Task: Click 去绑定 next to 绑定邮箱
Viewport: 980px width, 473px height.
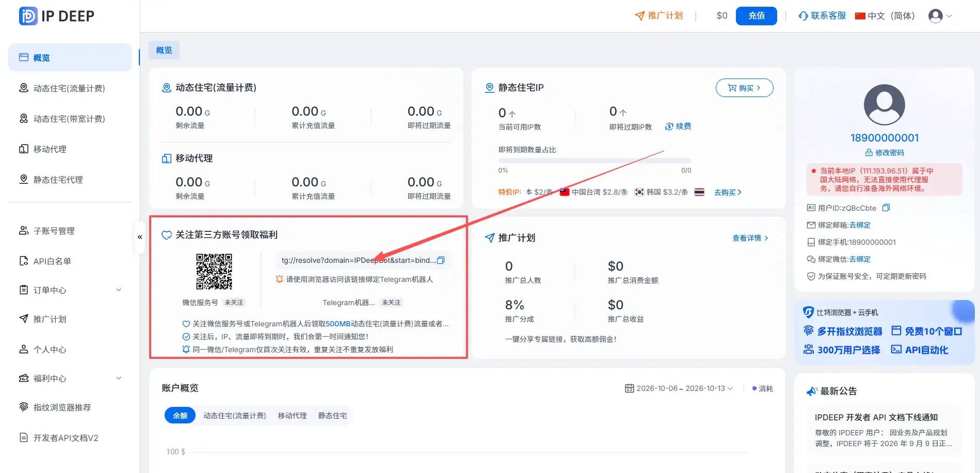Action: pyautogui.click(x=860, y=225)
